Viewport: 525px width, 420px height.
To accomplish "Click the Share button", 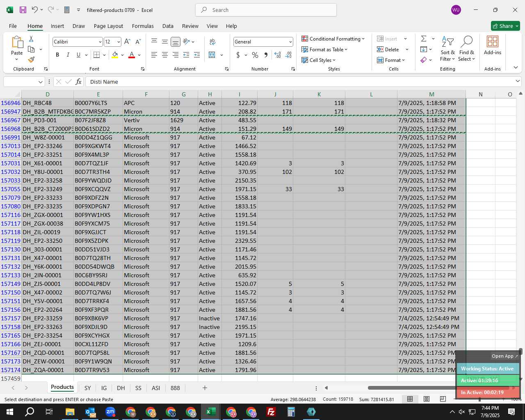I will [505, 26].
